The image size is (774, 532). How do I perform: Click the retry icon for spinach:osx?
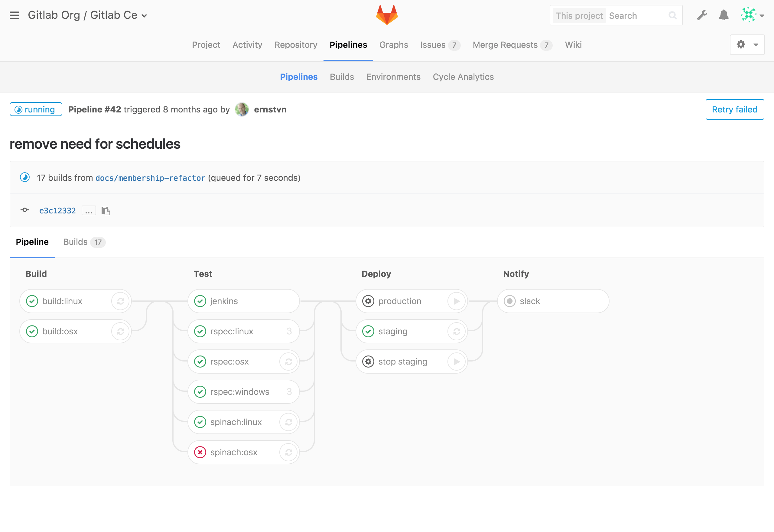click(x=289, y=452)
